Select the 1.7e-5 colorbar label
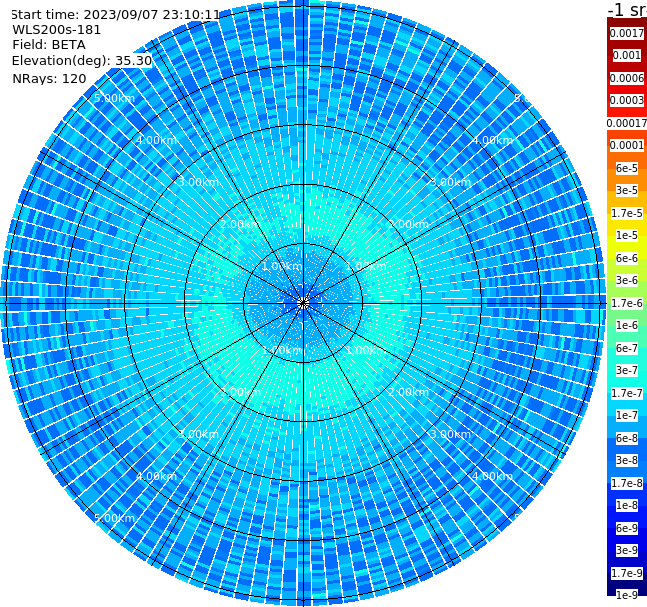Image resolution: width=647 pixels, height=607 pixels. [x=626, y=213]
